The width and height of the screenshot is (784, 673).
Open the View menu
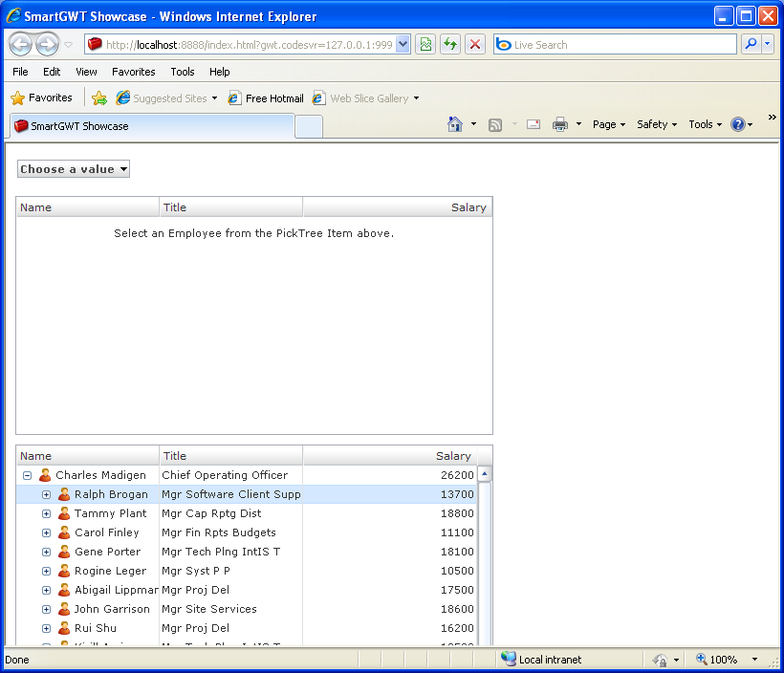[86, 72]
